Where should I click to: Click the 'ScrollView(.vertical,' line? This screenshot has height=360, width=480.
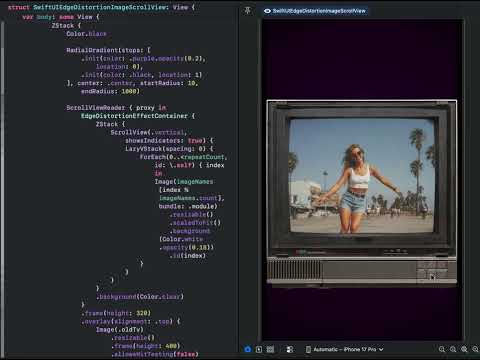point(149,132)
